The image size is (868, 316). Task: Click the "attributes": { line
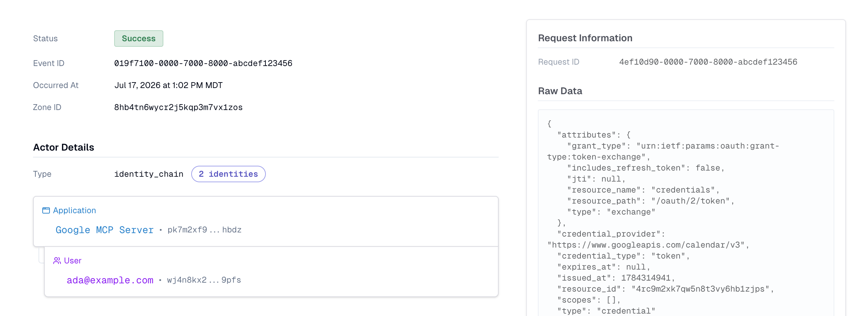click(594, 135)
